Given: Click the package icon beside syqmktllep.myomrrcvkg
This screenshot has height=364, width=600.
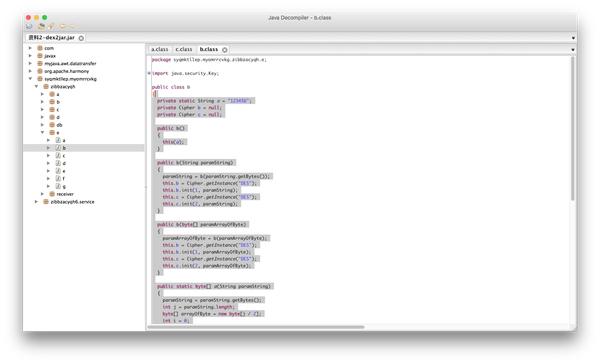Looking at the screenshot, I should (40, 79).
